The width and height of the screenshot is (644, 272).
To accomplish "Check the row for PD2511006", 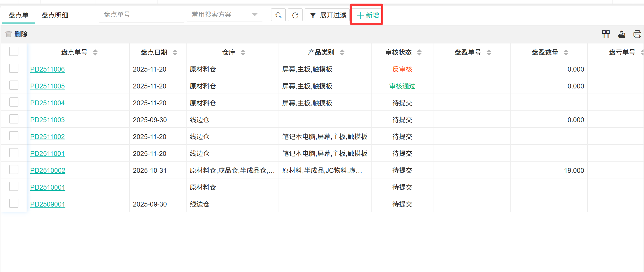I will 14,69.
